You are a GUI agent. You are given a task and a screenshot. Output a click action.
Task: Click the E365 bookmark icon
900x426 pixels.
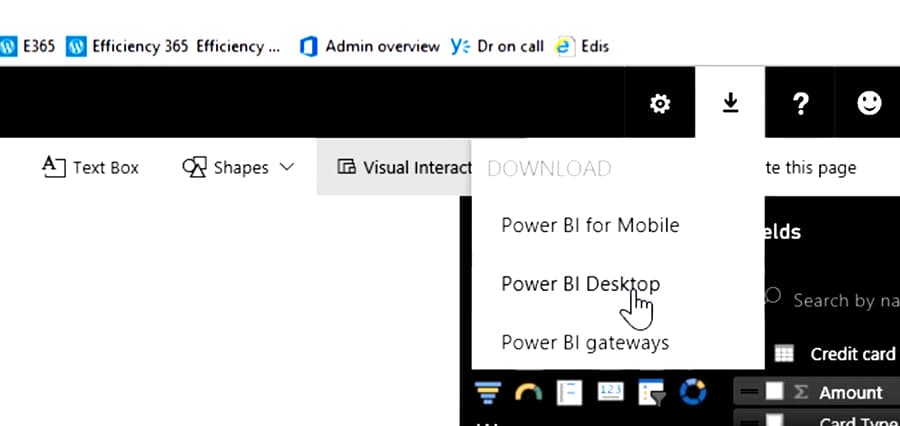coord(7,47)
